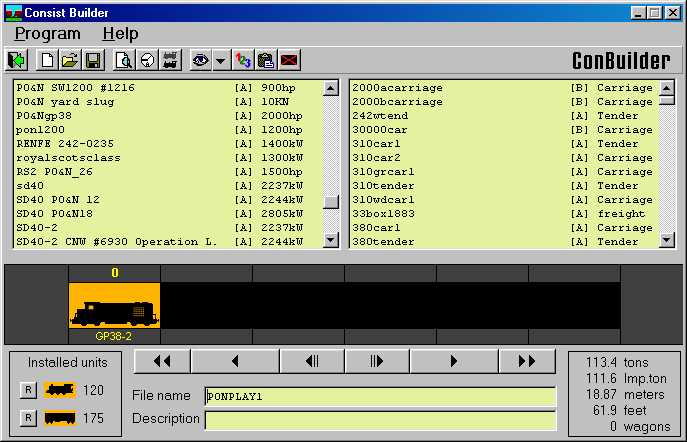The width and height of the screenshot is (687, 442).
Task: Open a consist file with folder icon
Action: 70,60
